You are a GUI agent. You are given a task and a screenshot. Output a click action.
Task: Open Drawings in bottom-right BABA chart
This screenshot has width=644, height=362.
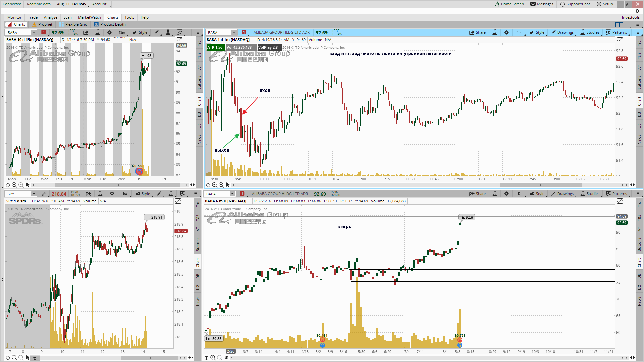562,194
